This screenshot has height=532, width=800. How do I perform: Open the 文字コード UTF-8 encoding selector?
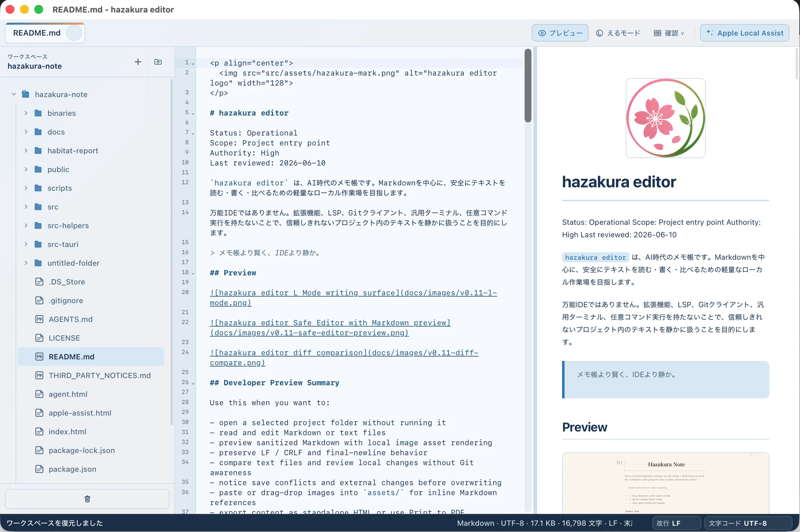(x=748, y=523)
